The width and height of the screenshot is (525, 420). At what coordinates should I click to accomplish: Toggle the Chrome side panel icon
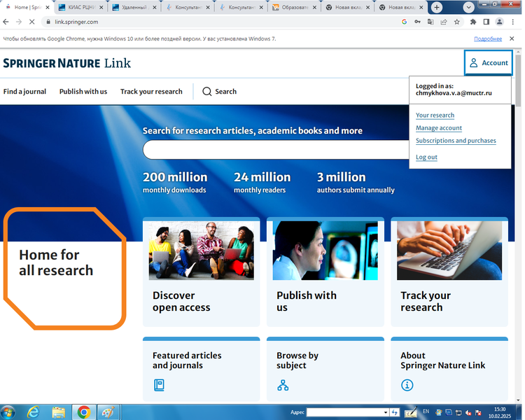(486, 22)
